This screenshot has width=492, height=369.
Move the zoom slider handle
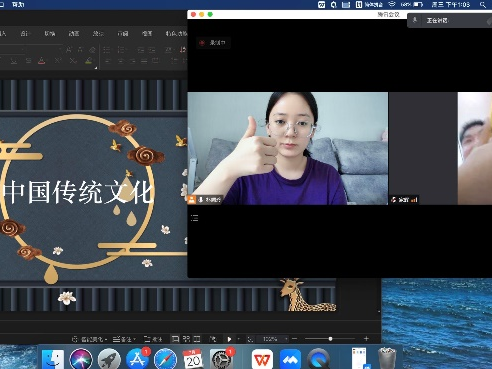click(330, 339)
